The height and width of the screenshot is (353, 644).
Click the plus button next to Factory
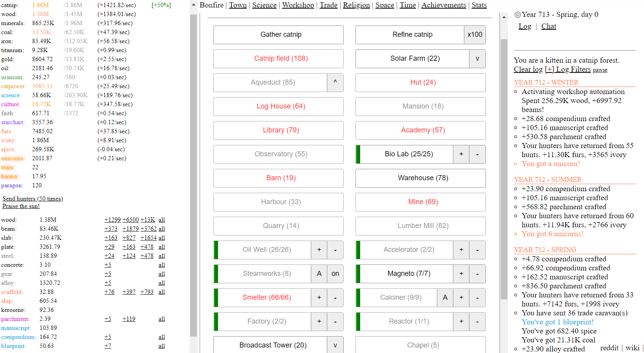pos(319,322)
